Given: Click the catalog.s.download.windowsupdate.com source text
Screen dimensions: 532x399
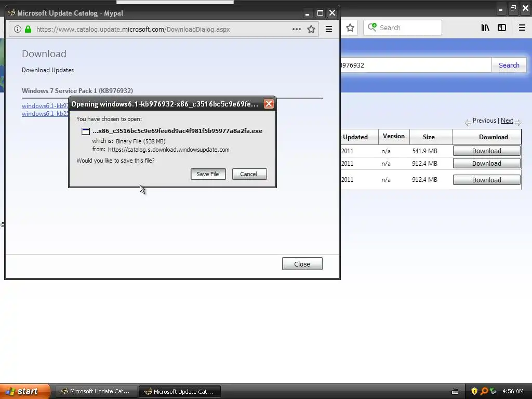Looking at the screenshot, I should [169, 150].
